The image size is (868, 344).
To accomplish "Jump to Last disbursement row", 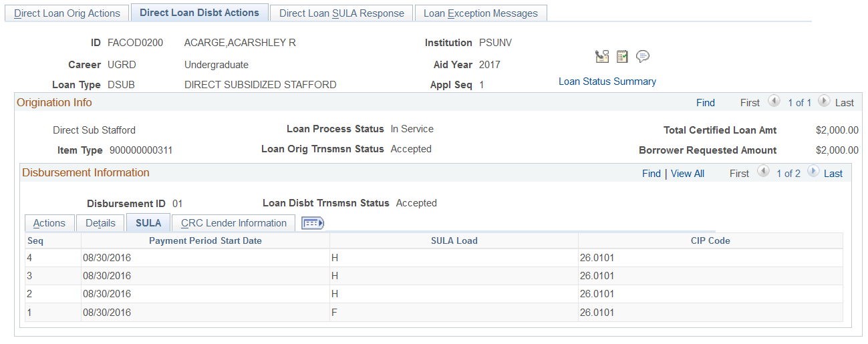I will 833,174.
